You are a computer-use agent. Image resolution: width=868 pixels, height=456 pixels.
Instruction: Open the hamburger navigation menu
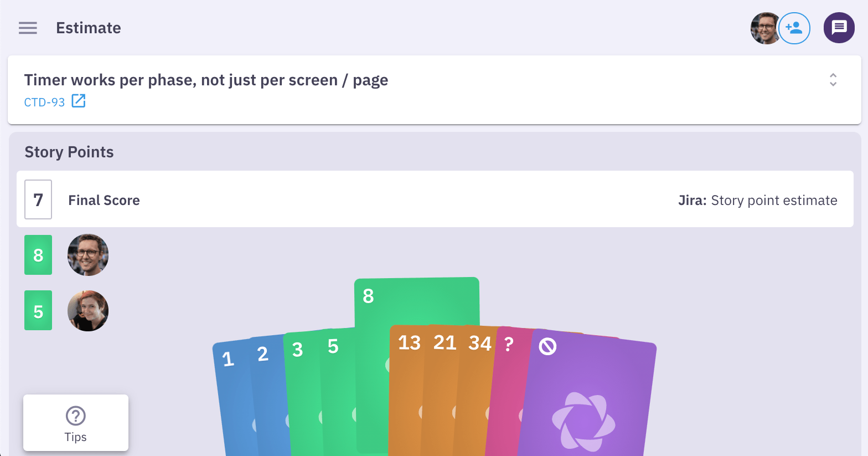click(28, 28)
